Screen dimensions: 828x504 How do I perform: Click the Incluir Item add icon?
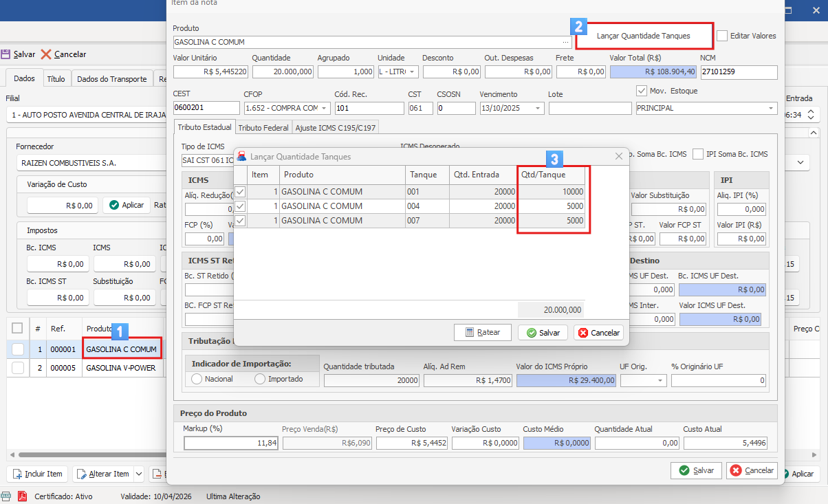17,474
